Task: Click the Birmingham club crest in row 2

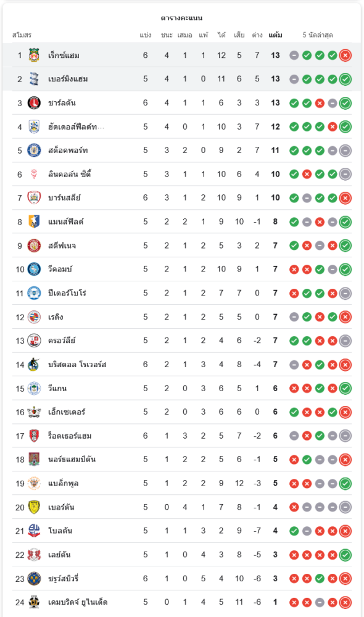Action: [34, 79]
